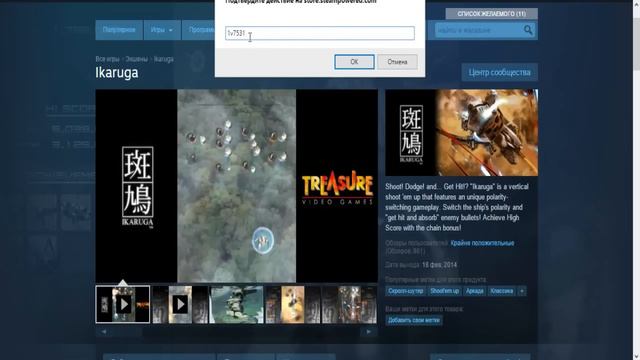Image resolution: width=640 pixels, height=360 pixels.
Task: Open the Популярное store tab
Action: [119, 30]
